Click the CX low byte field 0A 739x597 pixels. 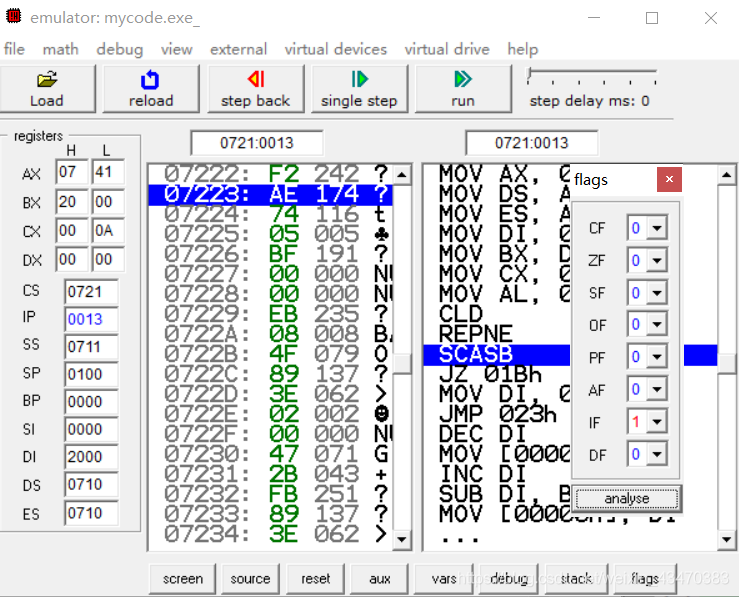(x=108, y=230)
